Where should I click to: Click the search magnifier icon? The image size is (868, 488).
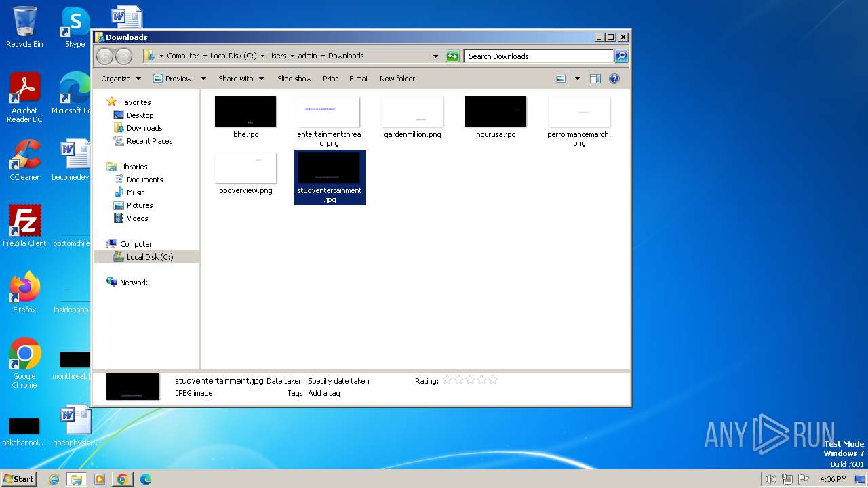click(x=620, y=56)
